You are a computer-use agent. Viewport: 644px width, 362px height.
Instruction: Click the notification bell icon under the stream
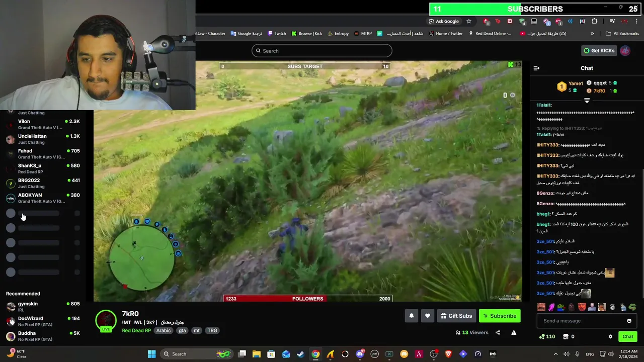[412, 316]
